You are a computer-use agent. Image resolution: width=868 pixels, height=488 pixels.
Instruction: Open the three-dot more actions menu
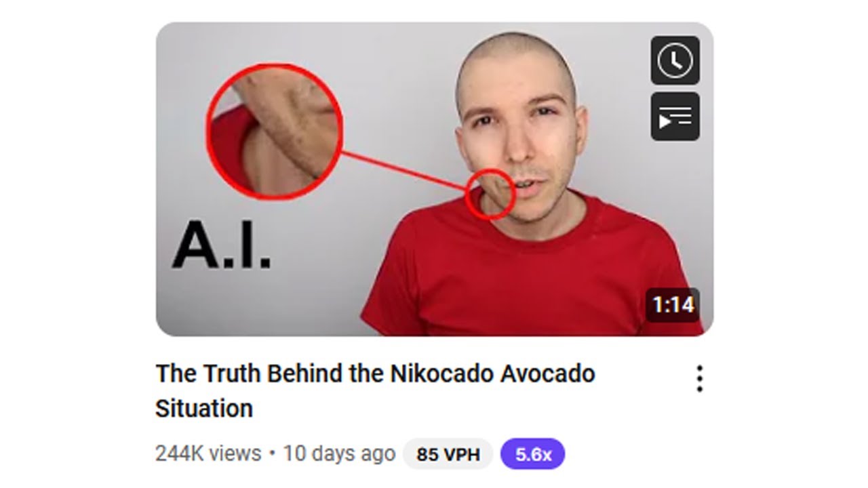tap(699, 379)
